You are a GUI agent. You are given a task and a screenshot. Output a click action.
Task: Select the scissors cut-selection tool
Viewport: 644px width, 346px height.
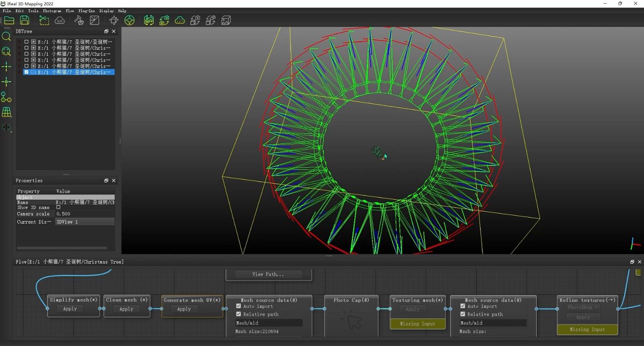click(44, 20)
